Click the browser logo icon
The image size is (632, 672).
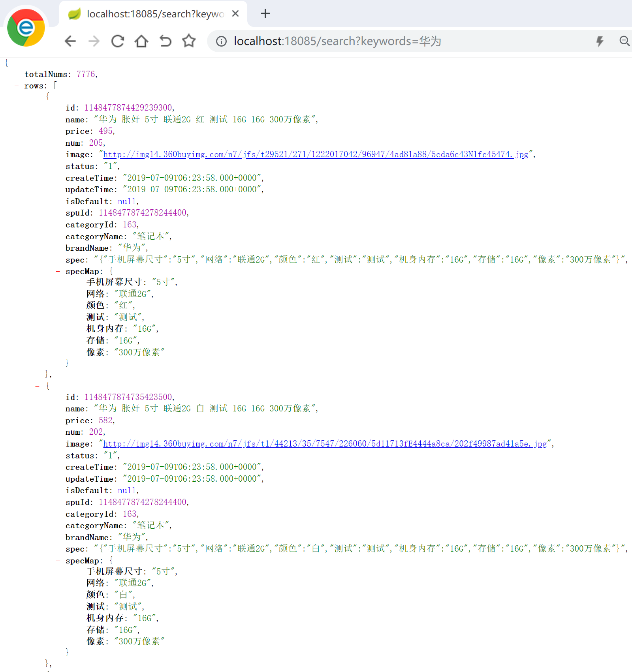pyautogui.click(x=26, y=28)
